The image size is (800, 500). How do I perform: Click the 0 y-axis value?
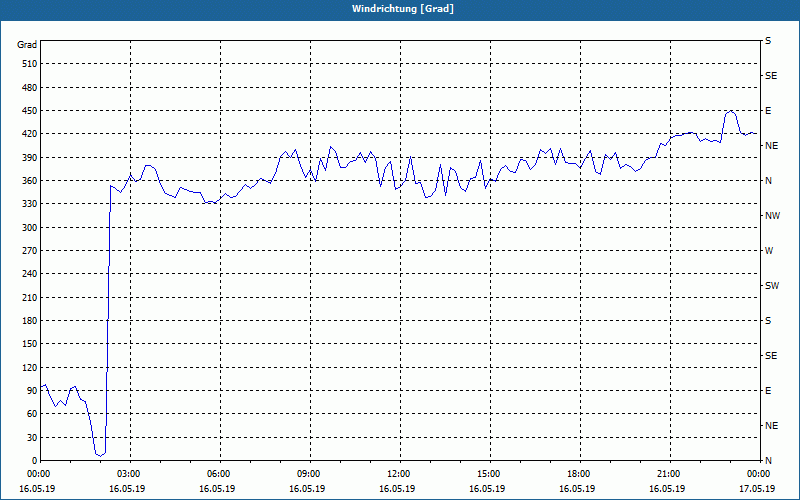pos(35,461)
